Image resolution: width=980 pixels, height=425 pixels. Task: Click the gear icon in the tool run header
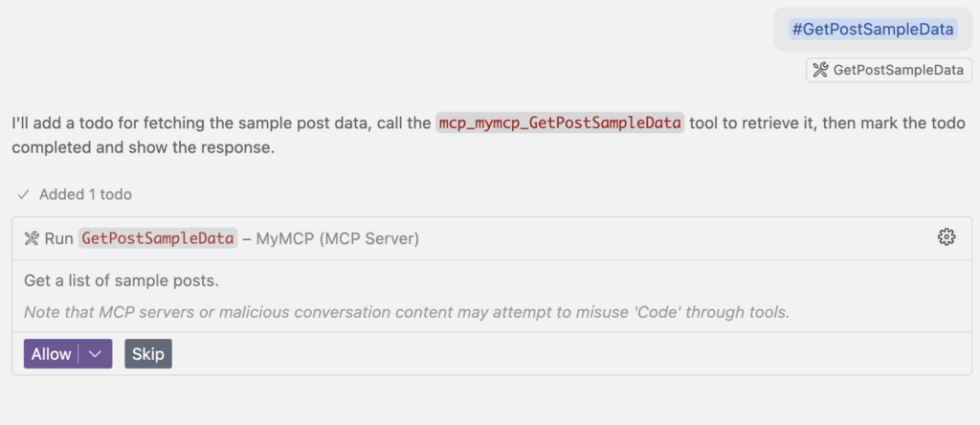click(x=946, y=237)
